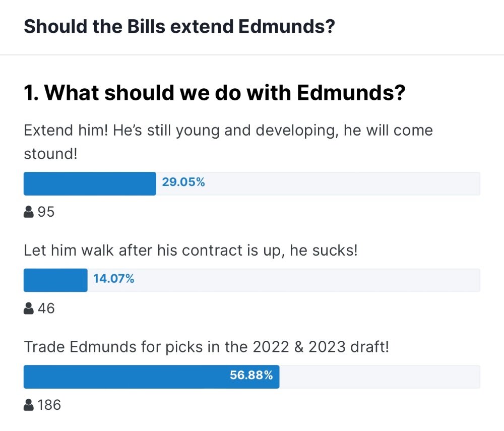This screenshot has height=431, width=504.
Task: Click the poll title 'Should the Bills extend Edmunds?'
Action: (179, 26)
